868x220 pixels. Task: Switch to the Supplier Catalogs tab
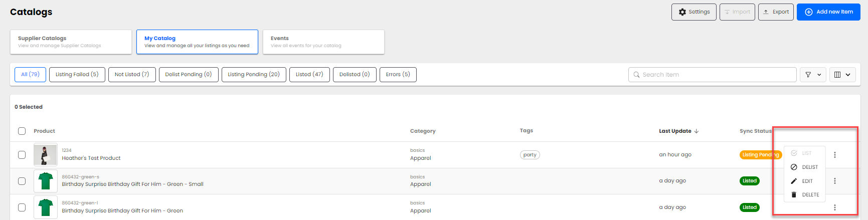(x=71, y=42)
